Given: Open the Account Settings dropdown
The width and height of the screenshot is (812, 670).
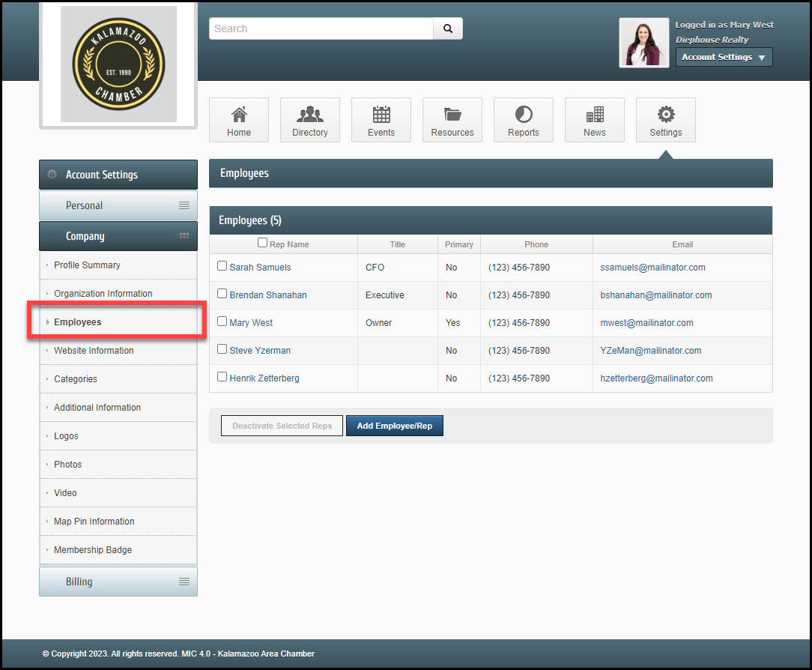Looking at the screenshot, I should 724,57.
